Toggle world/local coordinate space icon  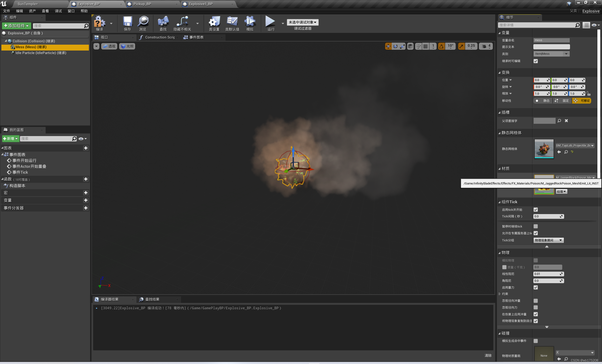(x=410, y=46)
